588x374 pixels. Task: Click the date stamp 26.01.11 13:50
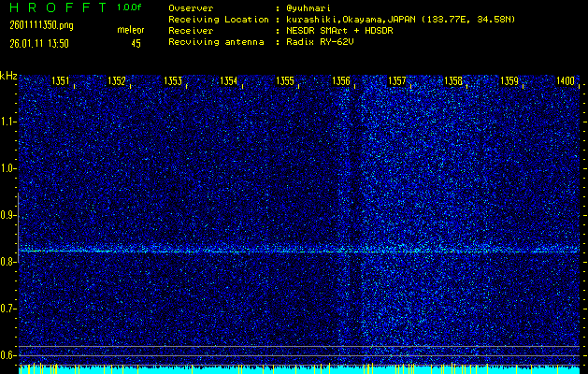pos(39,44)
